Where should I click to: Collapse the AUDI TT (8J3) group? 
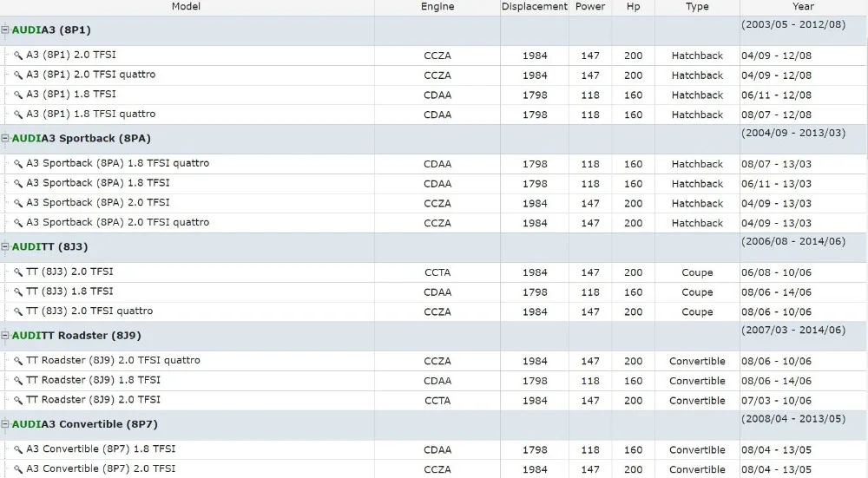click(x=5, y=246)
